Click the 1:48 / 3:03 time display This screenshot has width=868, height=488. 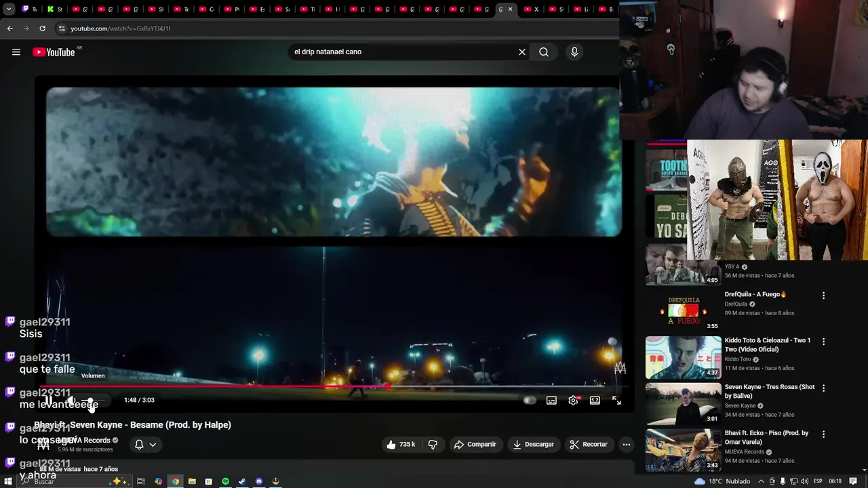tap(139, 401)
